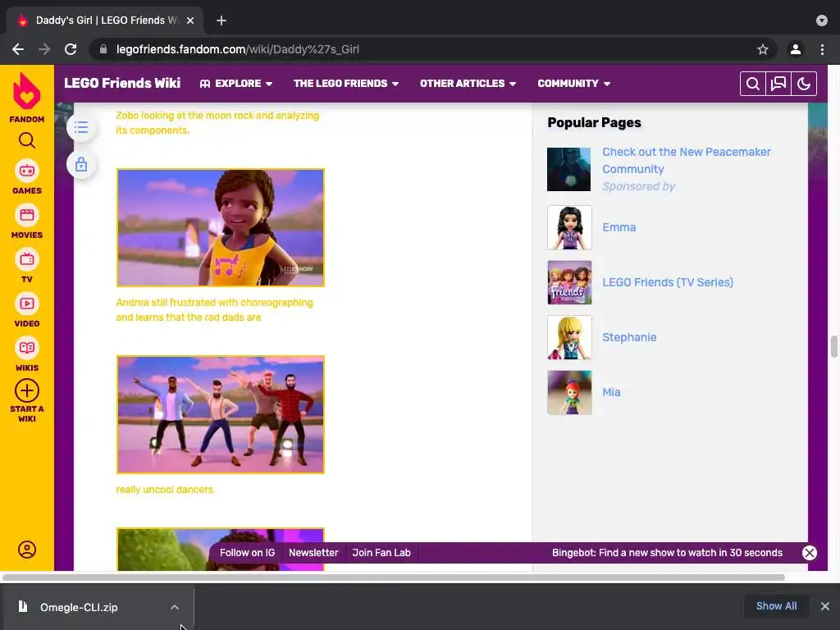Image resolution: width=840 pixels, height=630 pixels.
Task: Click the vertical page scrollbar thumb
Action: click(x=833, y=347)
